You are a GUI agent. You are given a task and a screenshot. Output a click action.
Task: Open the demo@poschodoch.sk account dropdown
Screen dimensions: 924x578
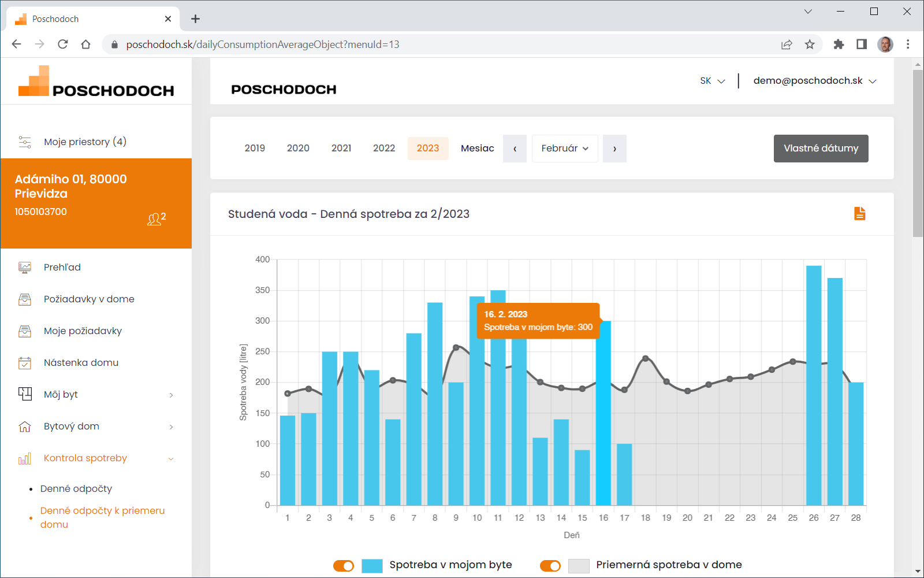815,81
